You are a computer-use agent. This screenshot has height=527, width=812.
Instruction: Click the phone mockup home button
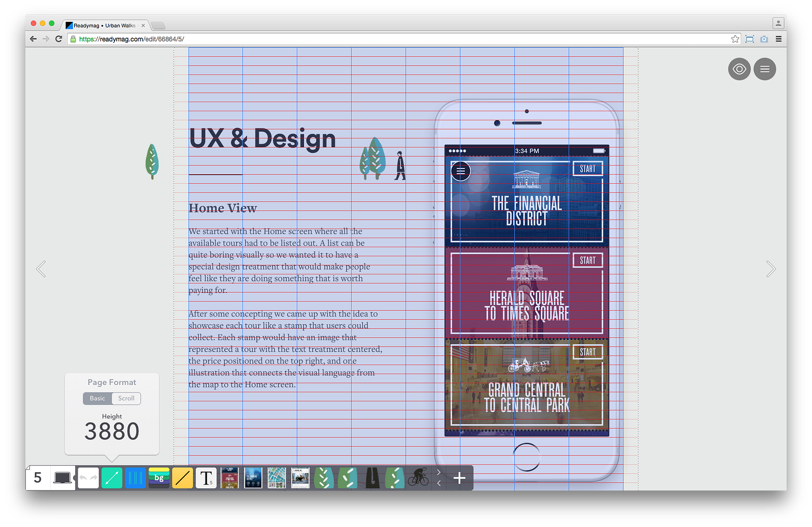[x=527, y=457]
